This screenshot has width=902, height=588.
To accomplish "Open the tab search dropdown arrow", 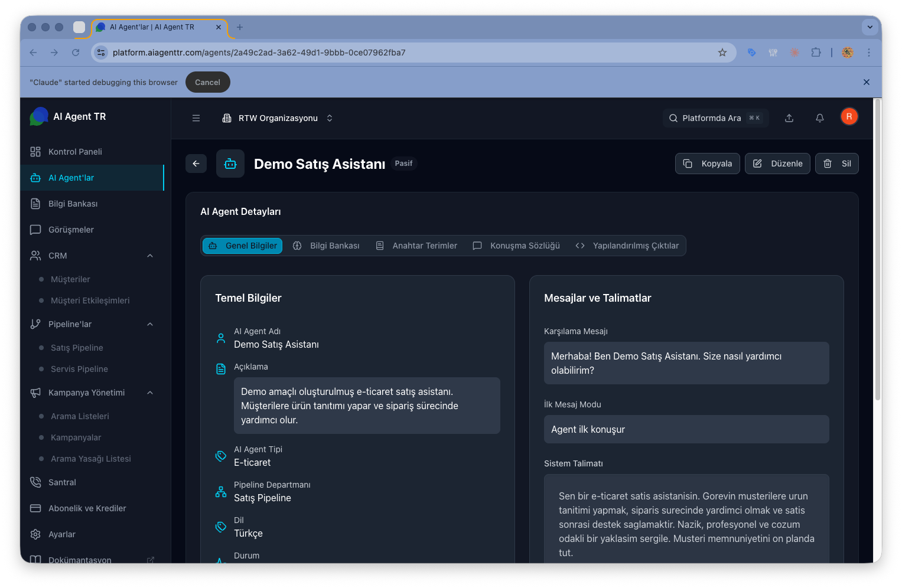I will click(870, 27).
